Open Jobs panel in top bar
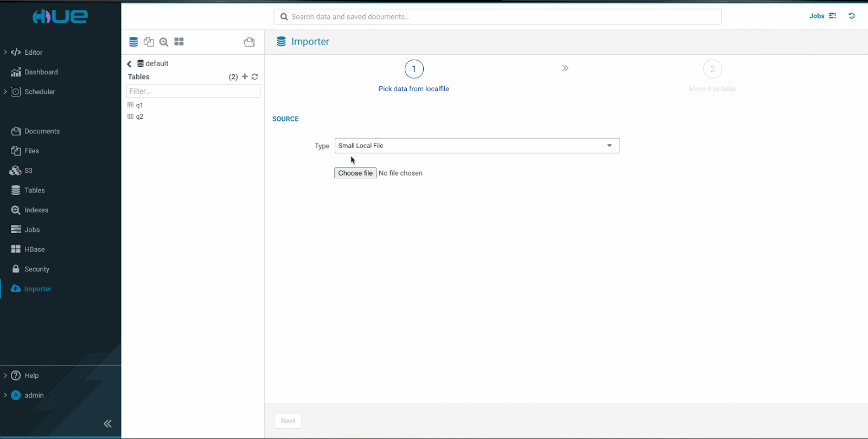Image resolution: width=868 pixels, height=439 pixels. [823, 16]
